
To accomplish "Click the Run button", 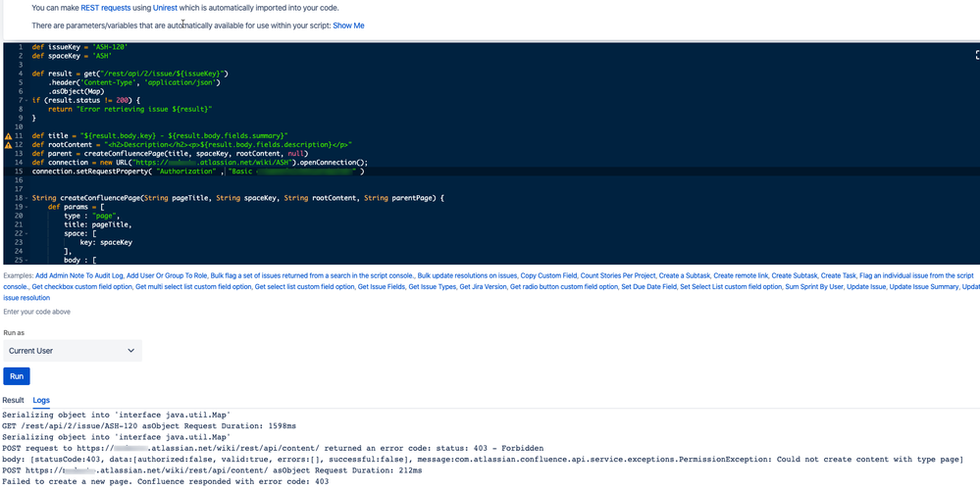I will pos(17,376).
